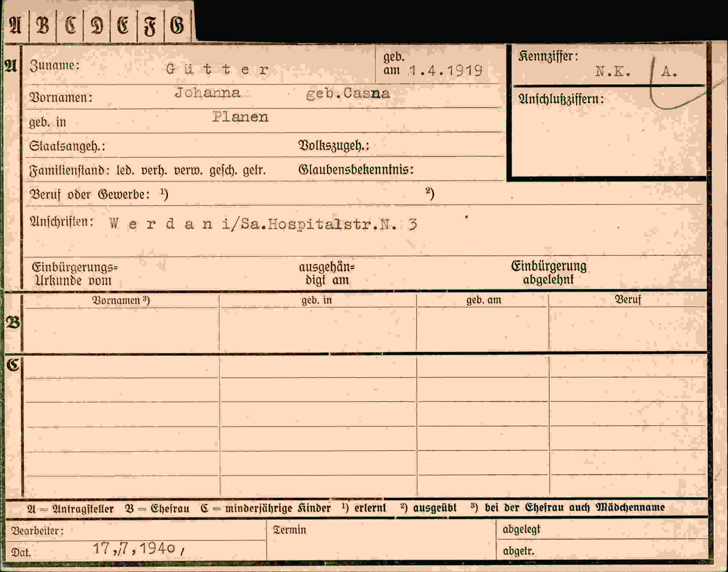Viewport: 728px width, 572px height.
Task: Click the birth date '1.4.1919'
Action: (446, 71)
